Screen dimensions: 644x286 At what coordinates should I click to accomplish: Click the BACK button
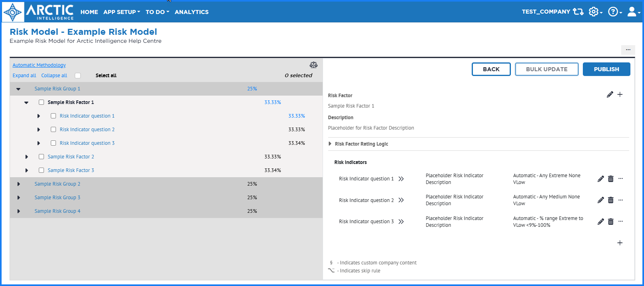[491, 69]
